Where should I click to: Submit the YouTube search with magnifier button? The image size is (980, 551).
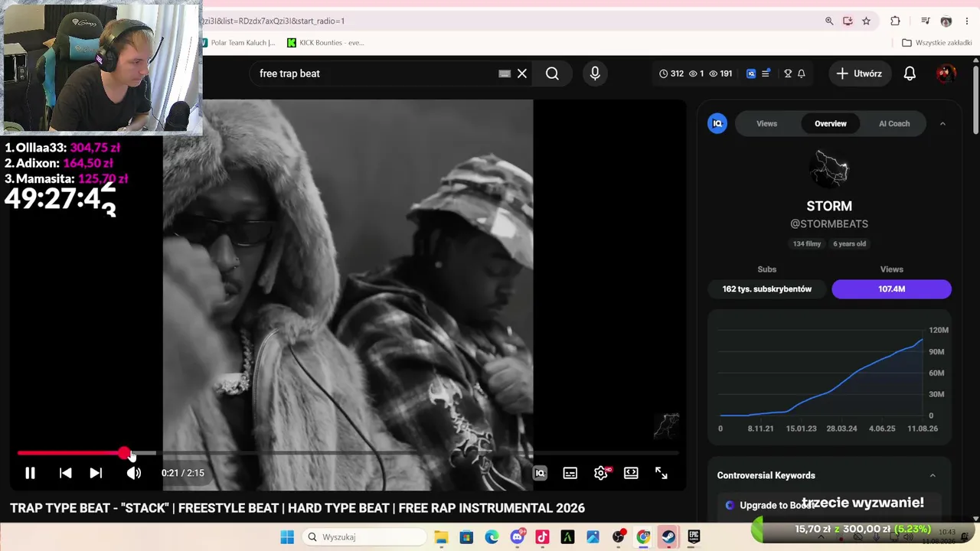(552, 73)
